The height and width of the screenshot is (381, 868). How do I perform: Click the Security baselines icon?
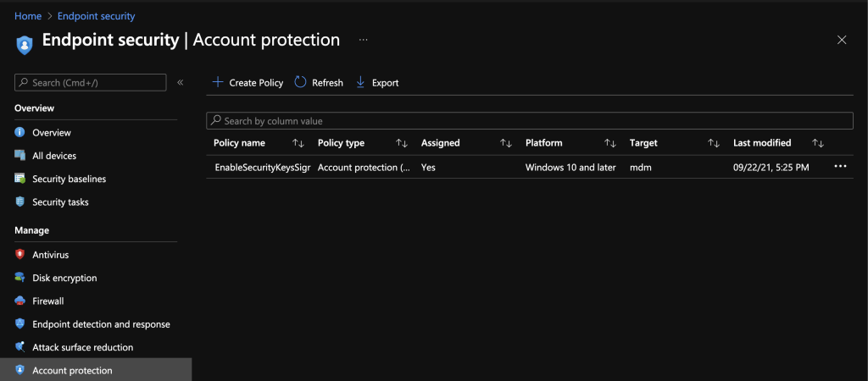[20, 179]
